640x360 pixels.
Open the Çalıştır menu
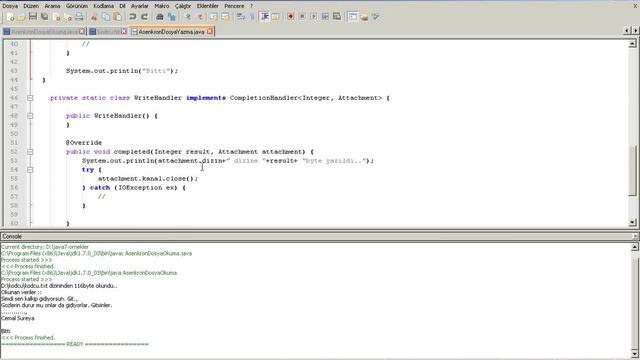pyautogui.click(x=183, y=6)
